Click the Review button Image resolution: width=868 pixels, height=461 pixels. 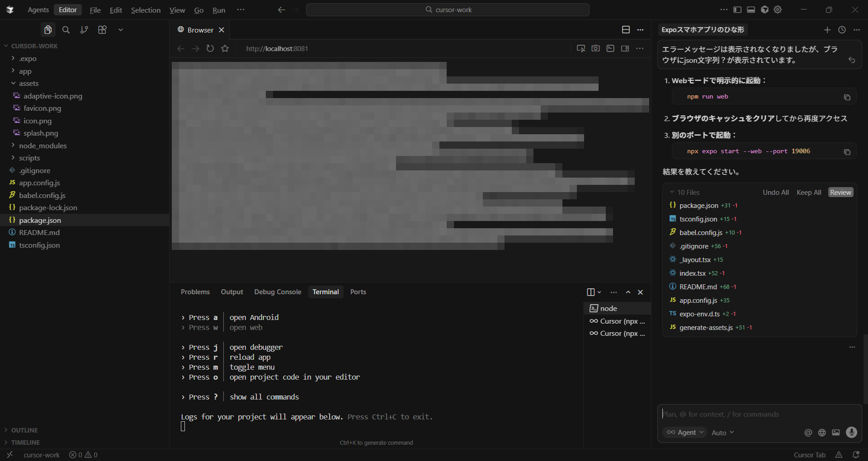[840, 193]
